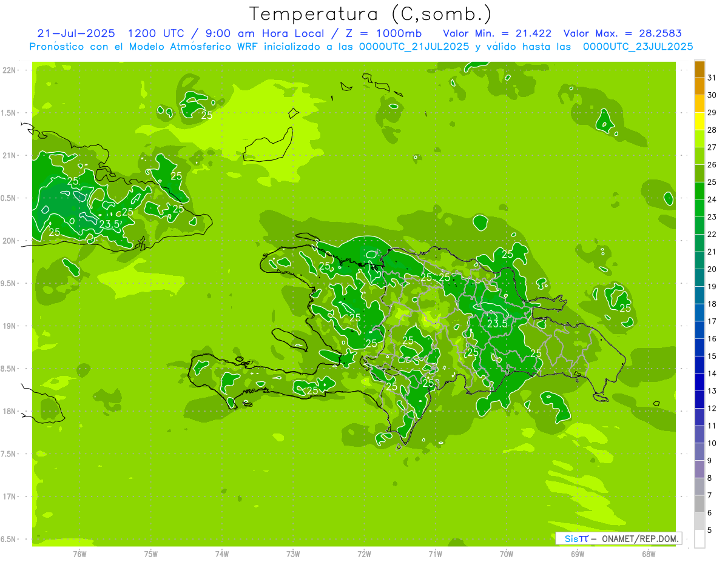Click the legend scale value '30'
The image size is (728, 562).
[712, 95]
